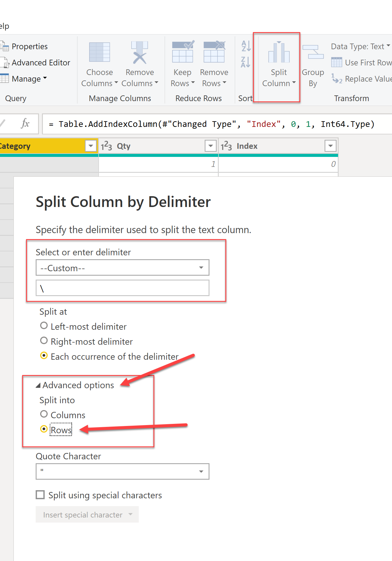The image size is (392, 561).
Task: Open the Quote Character dropdown
Action: point(123,472)
